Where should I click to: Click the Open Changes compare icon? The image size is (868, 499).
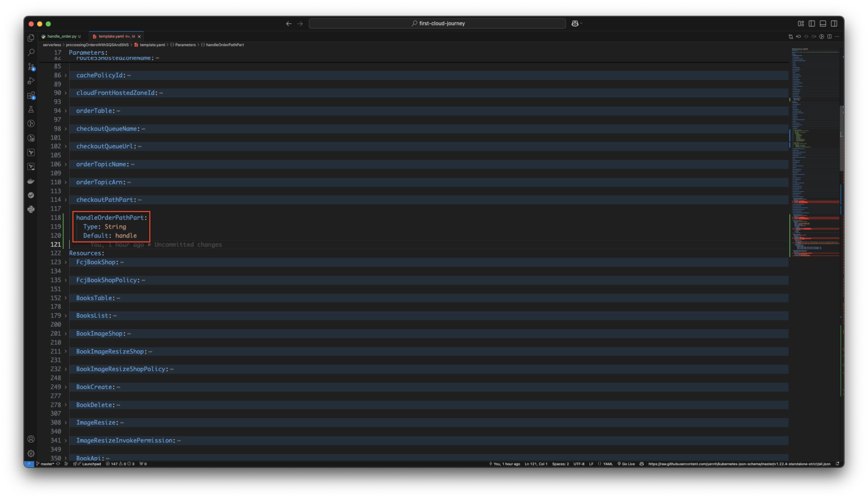(x=790, y=36)
